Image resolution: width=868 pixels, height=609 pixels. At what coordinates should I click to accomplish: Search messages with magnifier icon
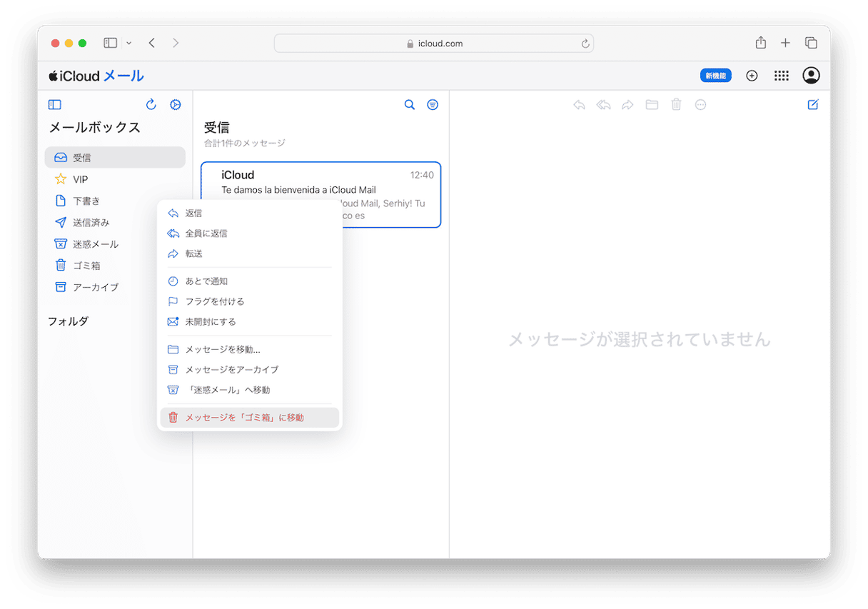click(x=410, y=104)
